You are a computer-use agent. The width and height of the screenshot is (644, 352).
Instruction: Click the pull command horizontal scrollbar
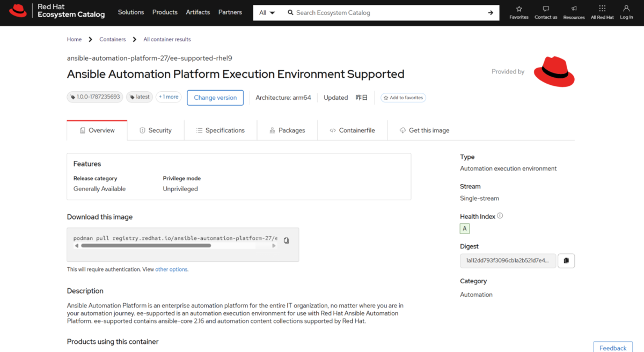[x=175, y=246]
